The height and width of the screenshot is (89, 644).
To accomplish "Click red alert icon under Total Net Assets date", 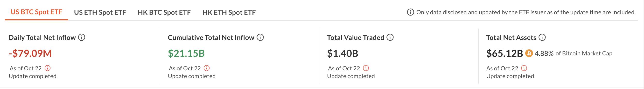I will [524, 68].
